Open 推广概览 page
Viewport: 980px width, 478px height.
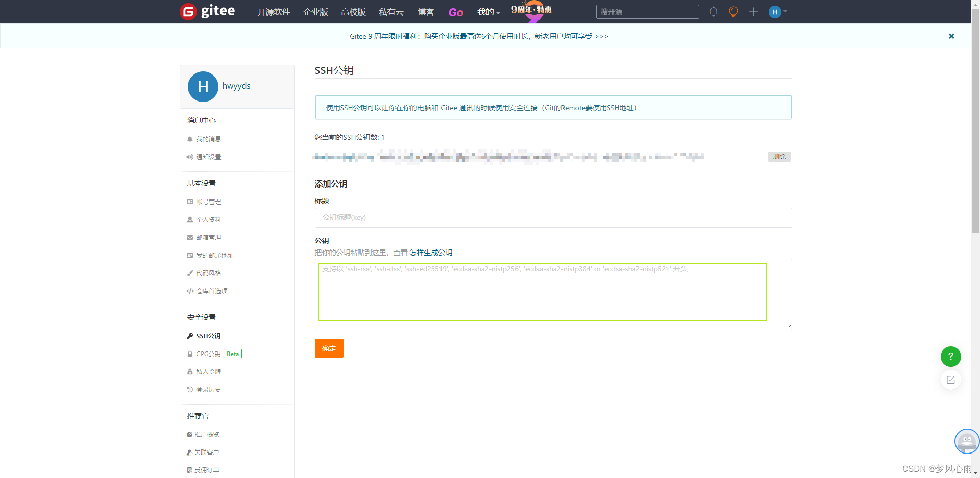[203, 434]
